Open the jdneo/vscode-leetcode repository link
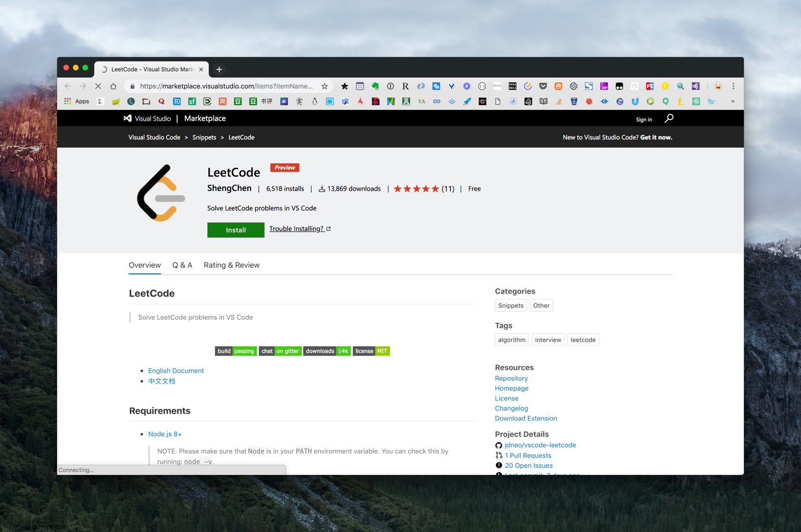Screen dimensions: 801x532 point(540,445)
